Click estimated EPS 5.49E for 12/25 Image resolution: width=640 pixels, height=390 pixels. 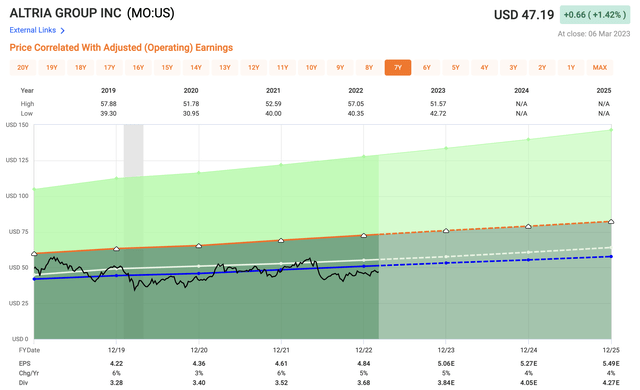click(611, 363)
